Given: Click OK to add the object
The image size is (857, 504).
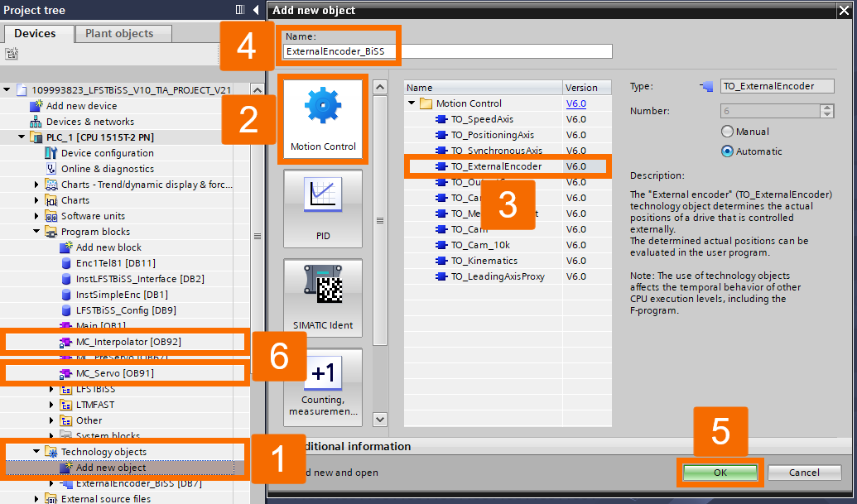Looking at the screenshot, I should (x=720, y=473).
